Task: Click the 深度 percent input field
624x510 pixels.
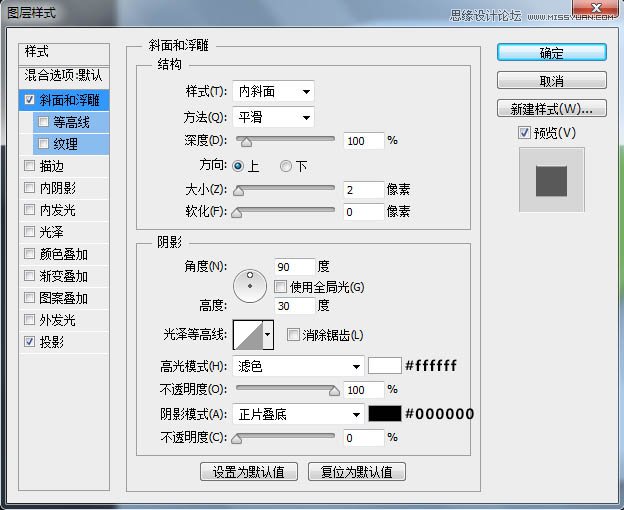Action: (364, 141)
